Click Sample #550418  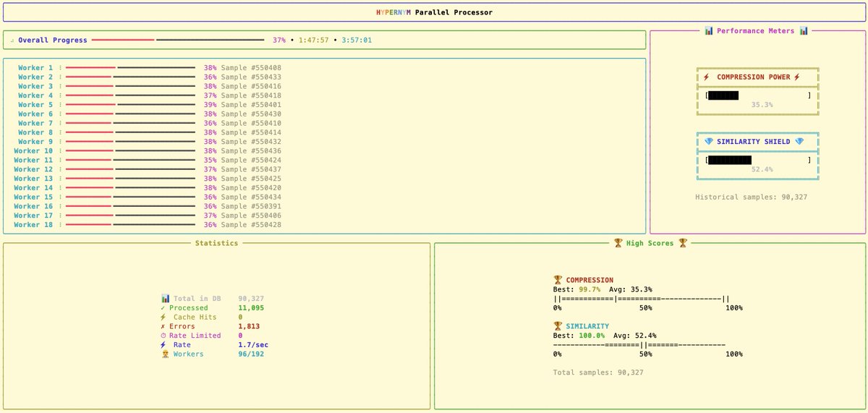tap(251, 95)
